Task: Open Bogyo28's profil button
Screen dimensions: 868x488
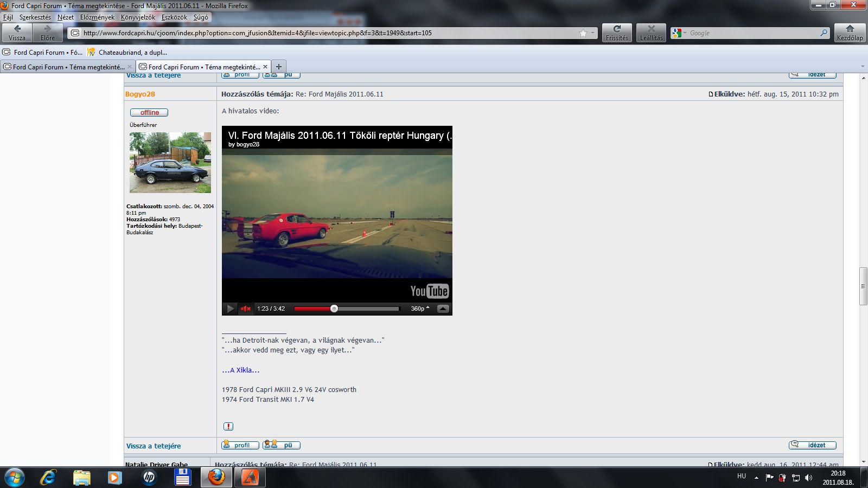Action: 240,445
